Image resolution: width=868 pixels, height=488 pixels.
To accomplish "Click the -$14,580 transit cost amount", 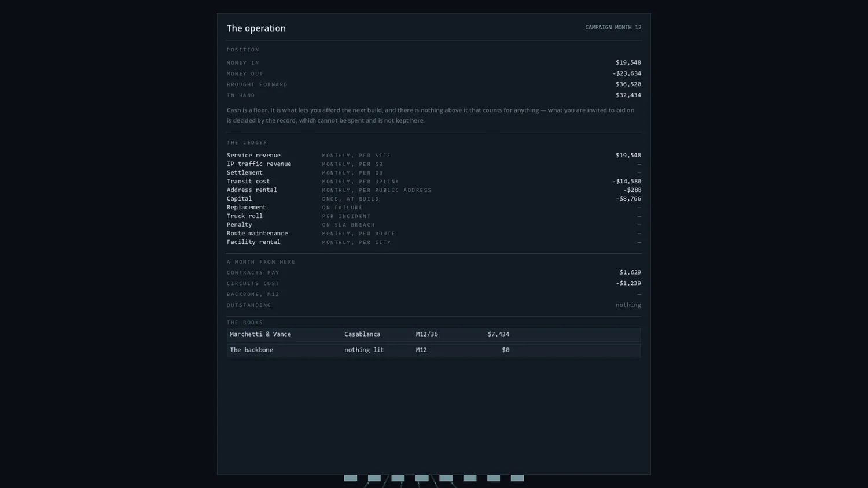I will (x=627, y=181).
